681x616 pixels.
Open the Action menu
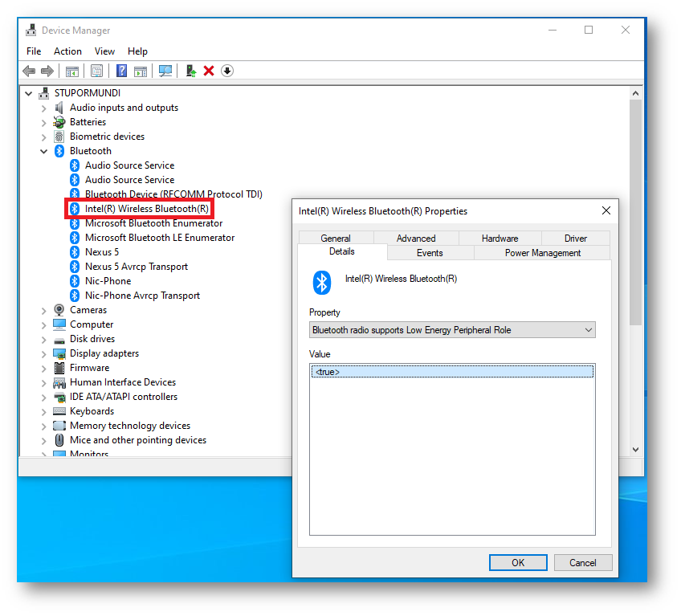coord(67,51)
